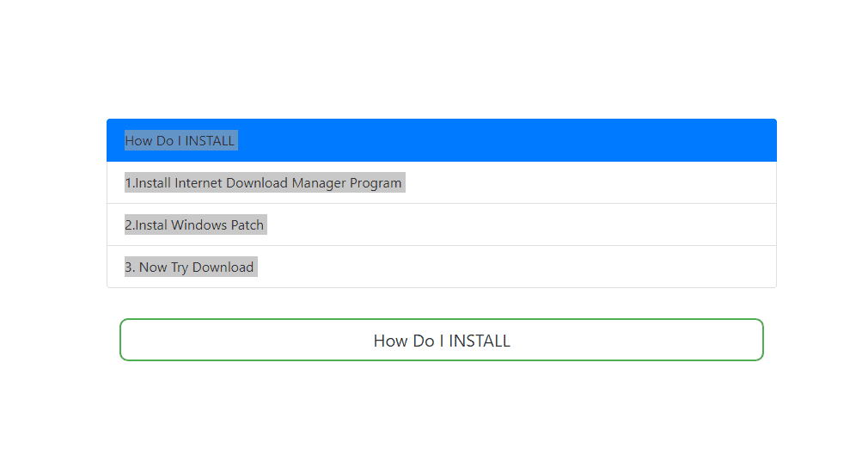Click 1.Install at the start of step one
The height and width of the screenshot is (461, 868).
(148, 183)
